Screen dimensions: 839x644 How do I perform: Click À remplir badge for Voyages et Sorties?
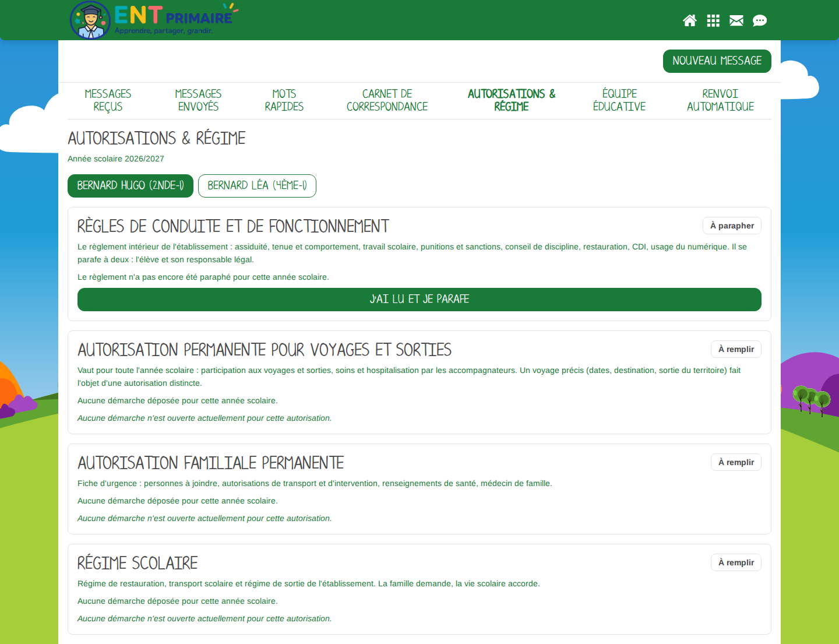pos(736,349)
